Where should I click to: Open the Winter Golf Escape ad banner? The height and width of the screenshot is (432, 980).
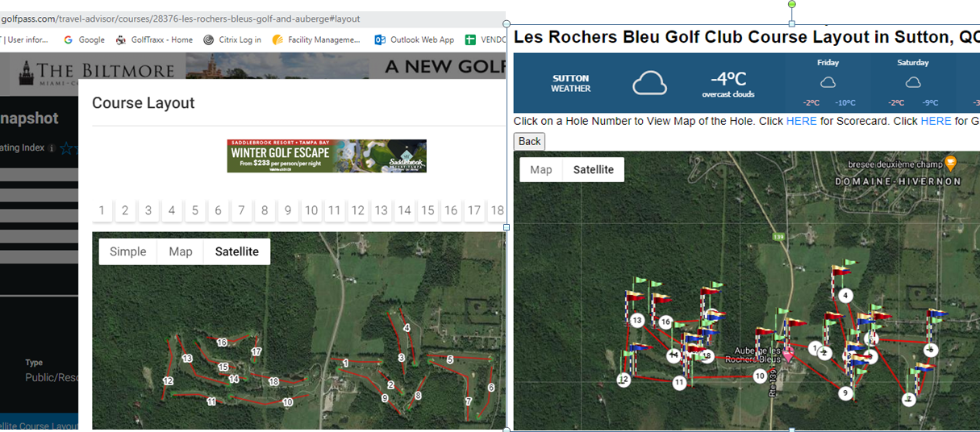click(x=327, y=156)
